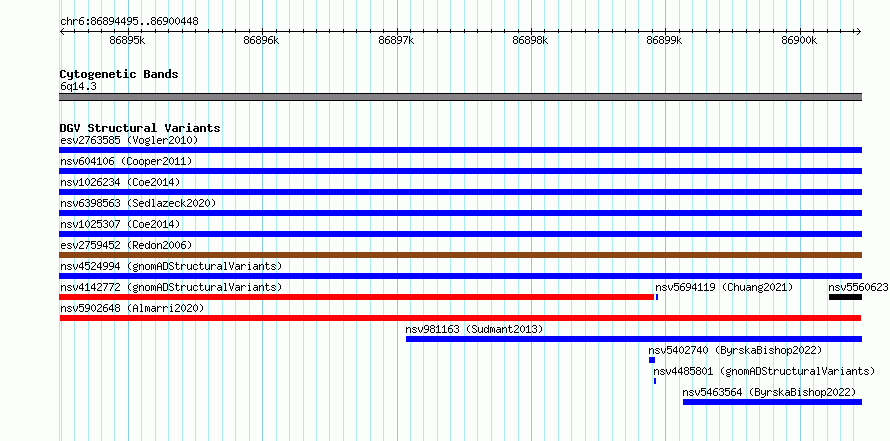Select the red nsv5902648 variant bar
890x441 pixels.
460,318
